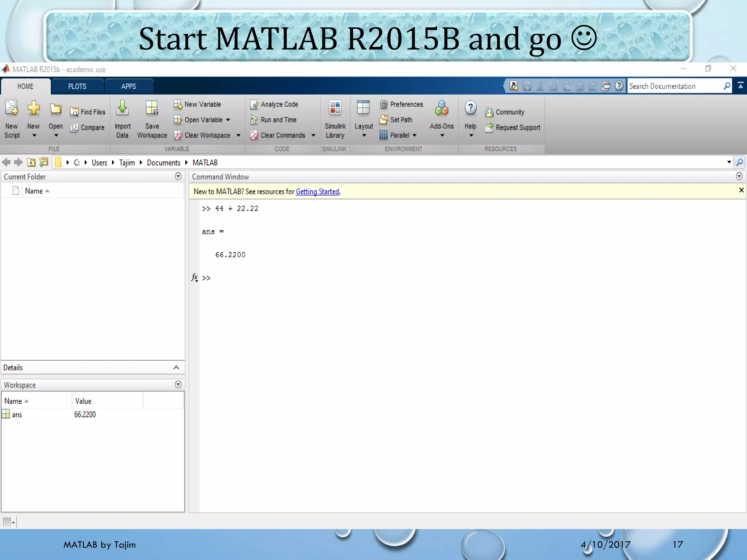Expand the Details panel
The width and height of the screenshot is (747, 560).
176,367
